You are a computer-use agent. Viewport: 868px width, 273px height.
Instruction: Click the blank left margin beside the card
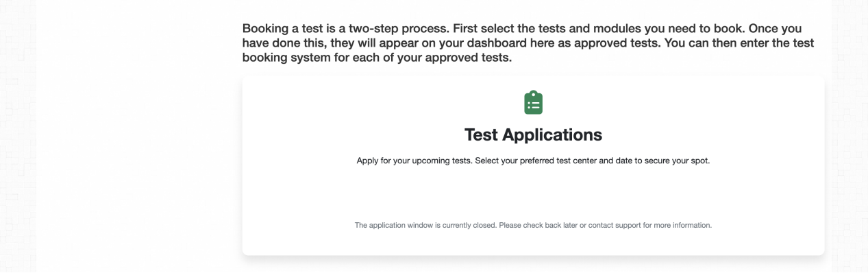point(137,165)
